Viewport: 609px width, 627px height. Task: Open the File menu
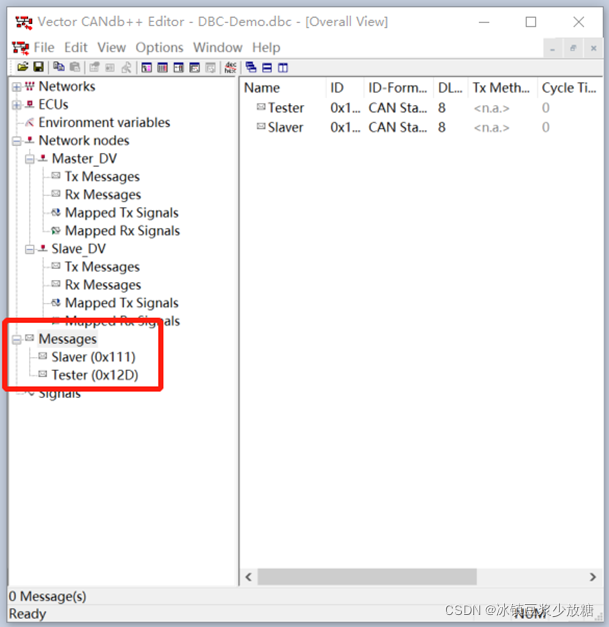coord(44,48)
